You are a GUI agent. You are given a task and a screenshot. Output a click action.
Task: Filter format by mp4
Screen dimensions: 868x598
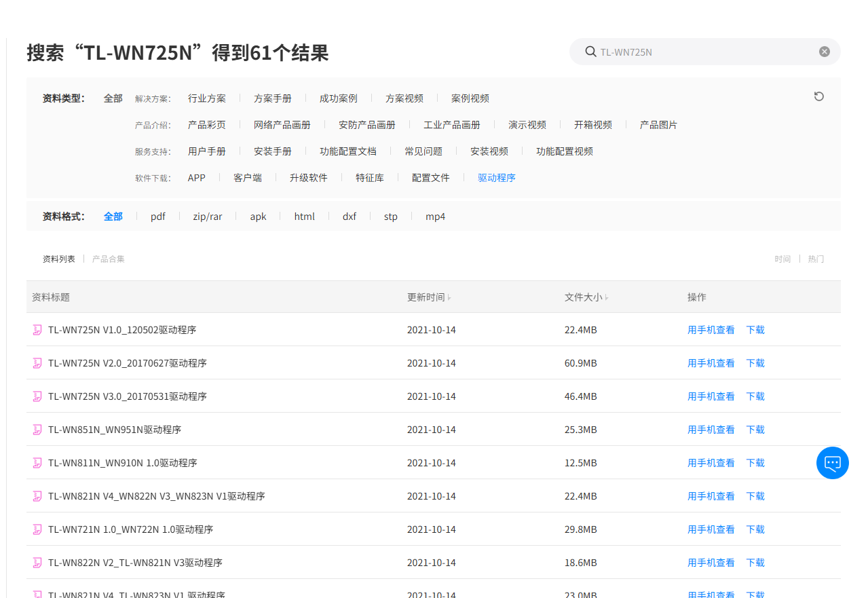click(436, 217)
